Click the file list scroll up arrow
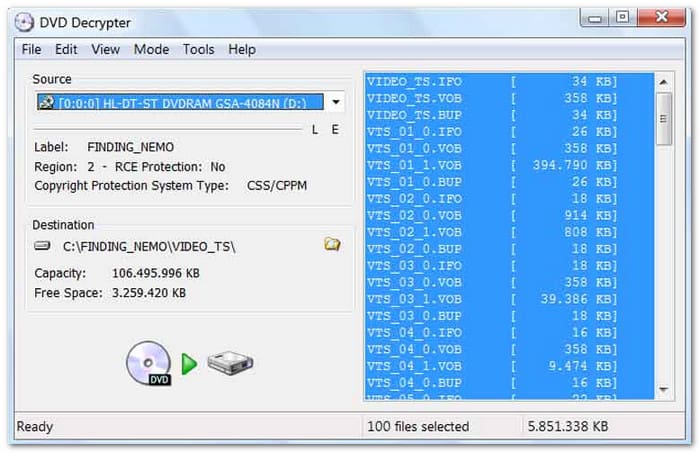This screenshot has height=453, width=700. (x=663, y=82)
